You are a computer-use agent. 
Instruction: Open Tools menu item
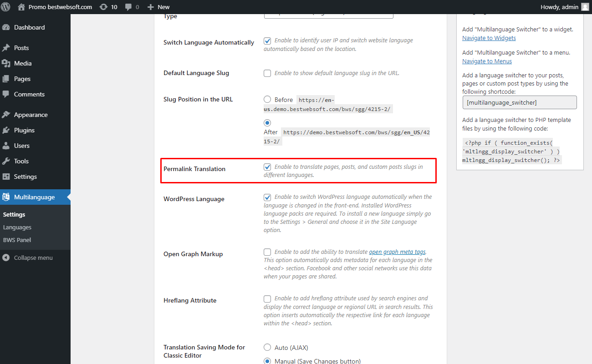click(35, 161)
